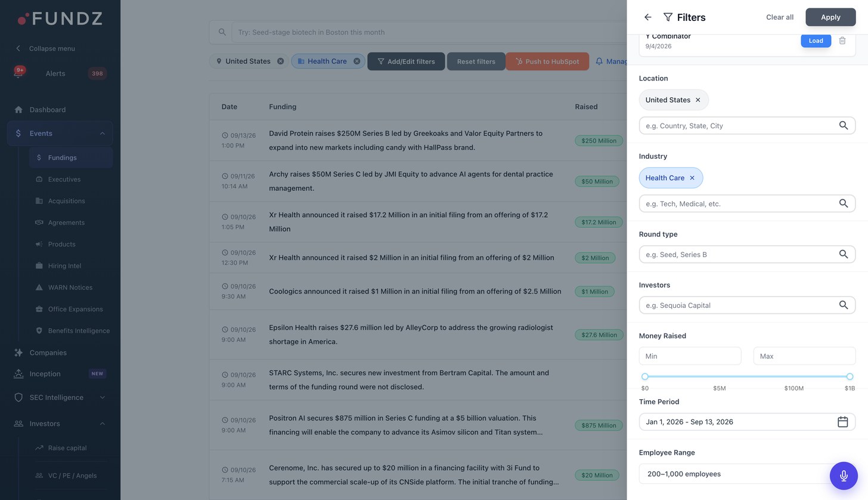Open the Agreements events page
Viewport: 868px width, 500px height.
[x=66, y=223]
